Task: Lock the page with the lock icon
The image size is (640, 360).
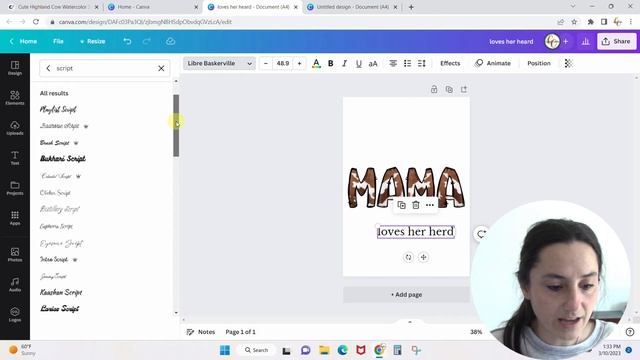Action: [434, 89]
